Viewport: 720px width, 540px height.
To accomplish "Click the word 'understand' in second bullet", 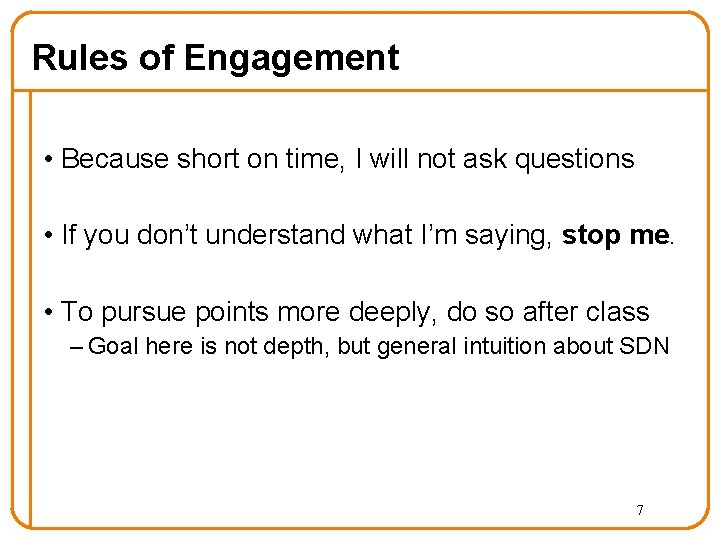I will pos(275,235).
